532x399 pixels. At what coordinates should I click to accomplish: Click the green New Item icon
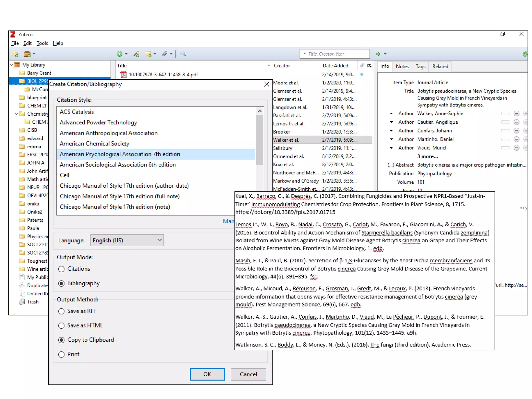coord(119,54)
